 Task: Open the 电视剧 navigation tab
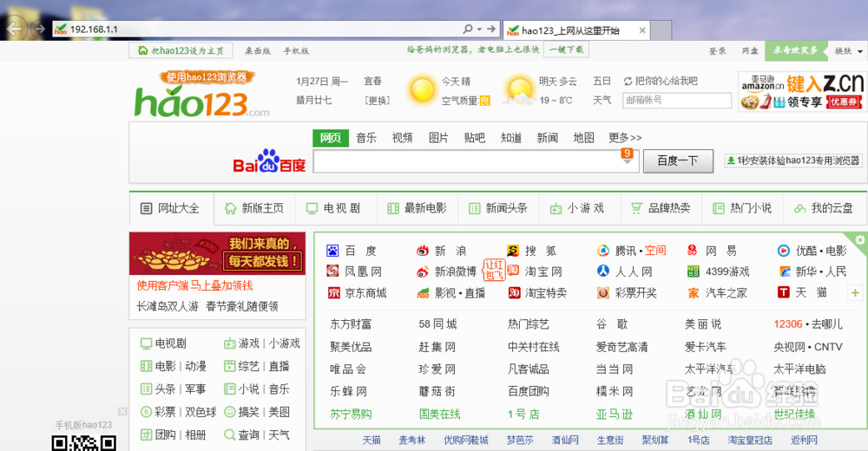point(335,209)
